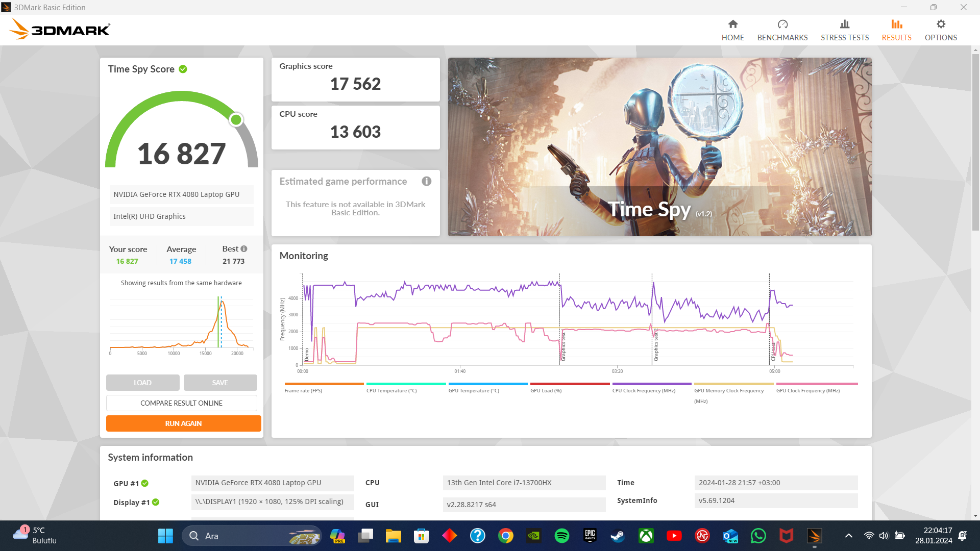
Task: Open Stress Tests section
Action: pyautogui.click(x=844, y=30)
